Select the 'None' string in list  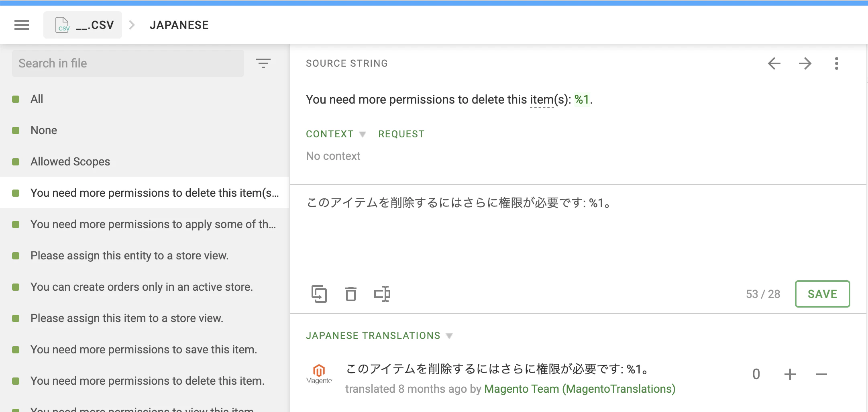coord(145,130)
